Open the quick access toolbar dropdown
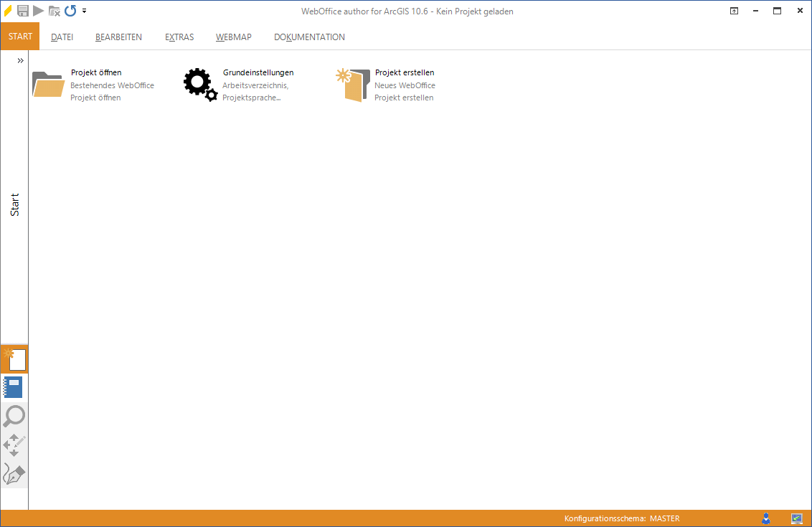The height and width of the screenshot is (527, 812). pyautogui.click(x=85, y=10)
